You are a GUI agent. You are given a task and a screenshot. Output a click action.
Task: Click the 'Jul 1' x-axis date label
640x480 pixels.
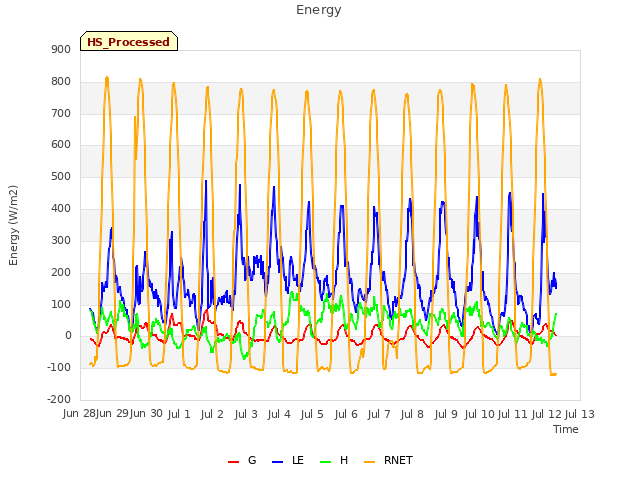pos(179,414)
